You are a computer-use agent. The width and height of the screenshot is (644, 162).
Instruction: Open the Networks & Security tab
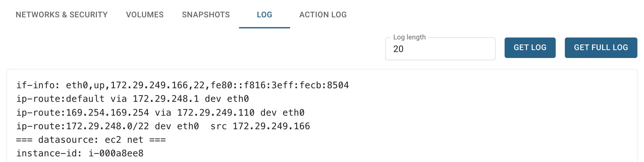(61, 14)
